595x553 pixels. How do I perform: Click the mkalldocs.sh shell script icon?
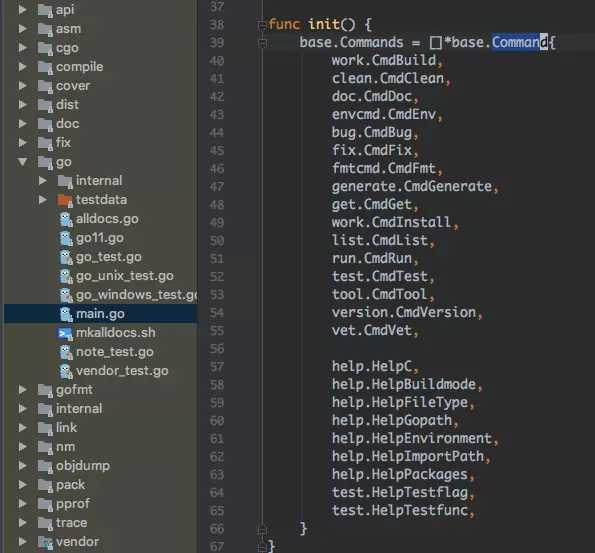coord(65,333)
